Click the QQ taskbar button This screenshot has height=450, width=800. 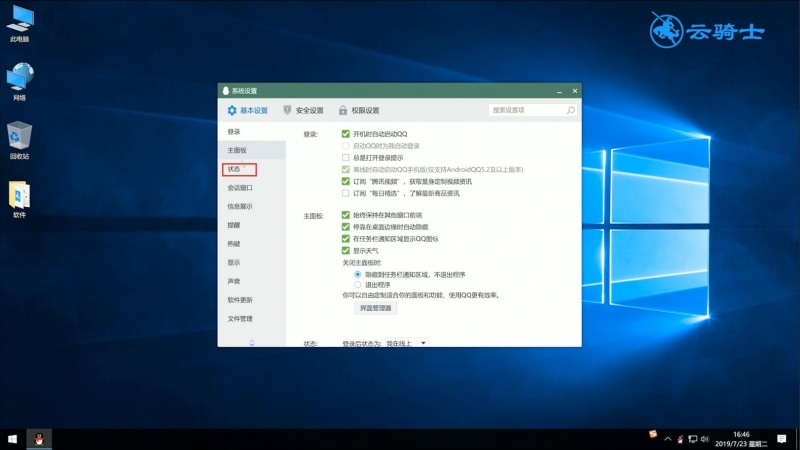click(39, 439)
